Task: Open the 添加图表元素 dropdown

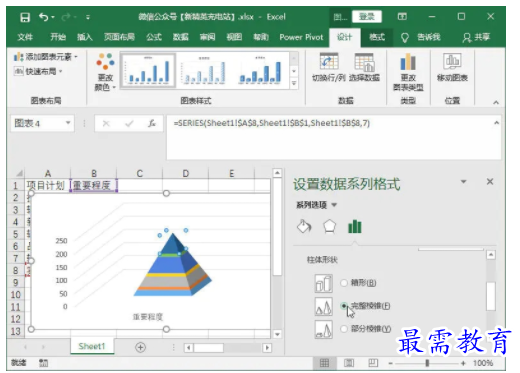Action: [46, 57]
